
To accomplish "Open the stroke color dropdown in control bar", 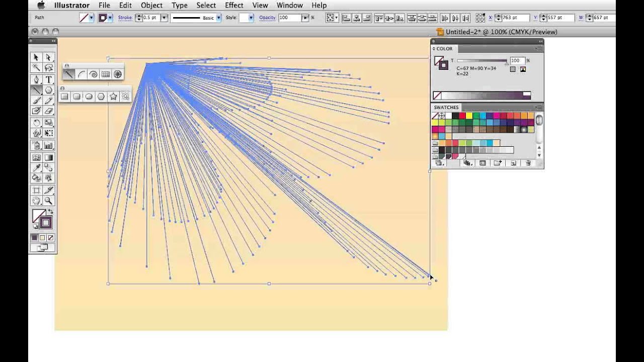I will 110,18.
